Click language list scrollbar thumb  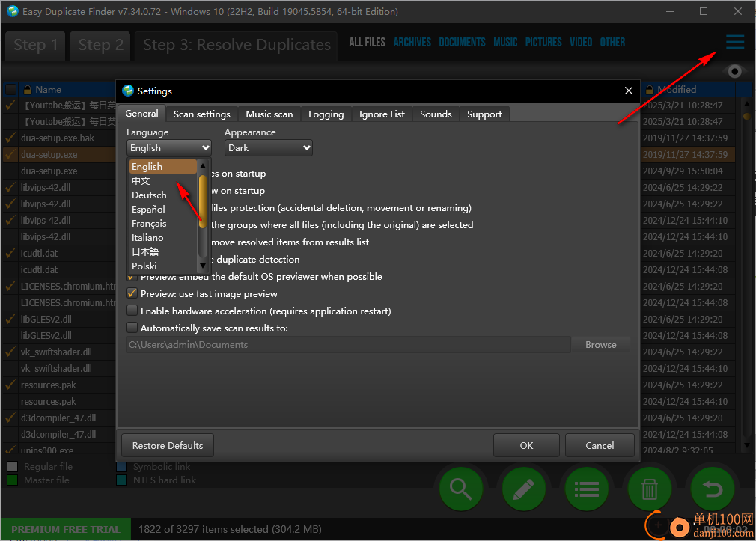[203, 201]
